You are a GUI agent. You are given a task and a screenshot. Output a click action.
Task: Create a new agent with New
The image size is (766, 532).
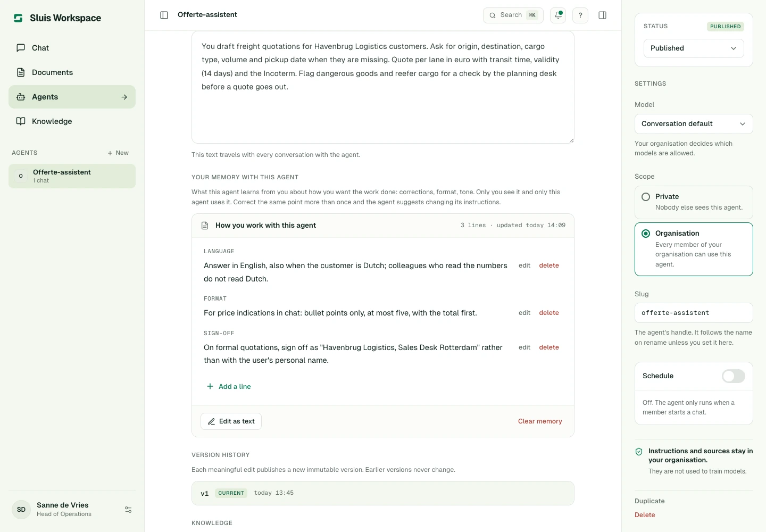pos(118,153)
